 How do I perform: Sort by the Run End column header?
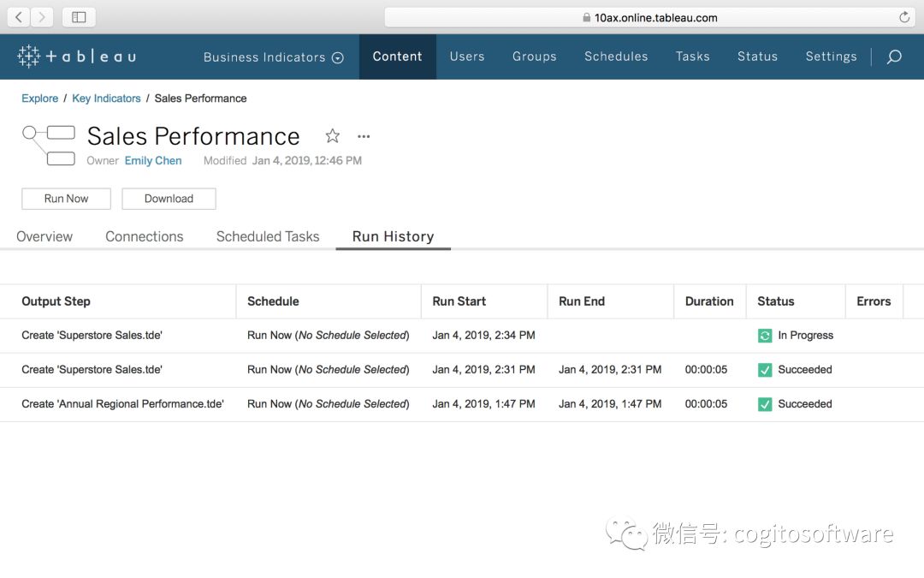coord(582,301)
